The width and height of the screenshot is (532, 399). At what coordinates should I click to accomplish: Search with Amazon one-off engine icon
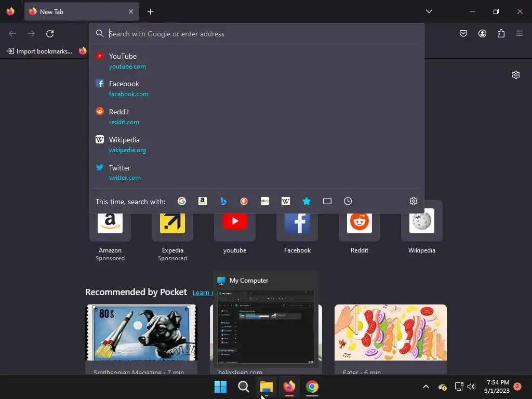[x=203, y=201]
